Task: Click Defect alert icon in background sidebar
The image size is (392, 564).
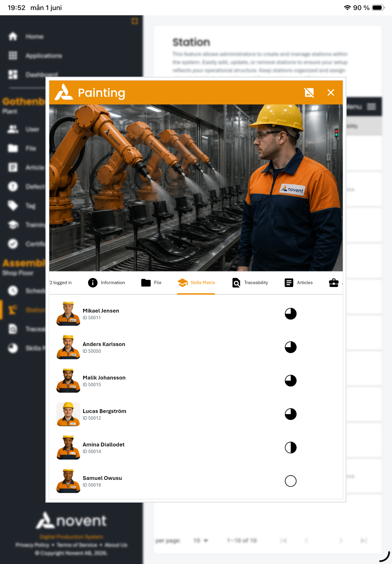Action: point(13,187)
